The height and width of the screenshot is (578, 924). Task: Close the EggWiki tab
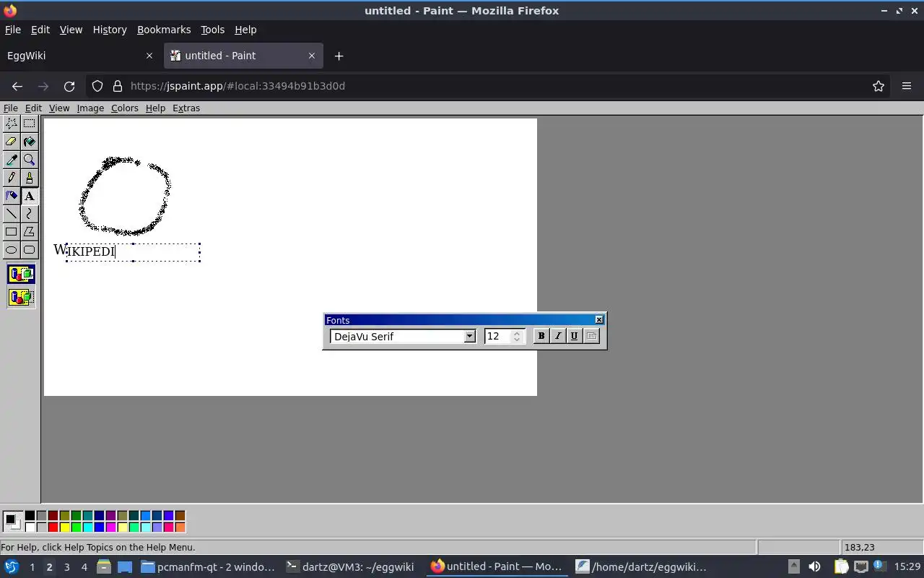tap(149, 56)
